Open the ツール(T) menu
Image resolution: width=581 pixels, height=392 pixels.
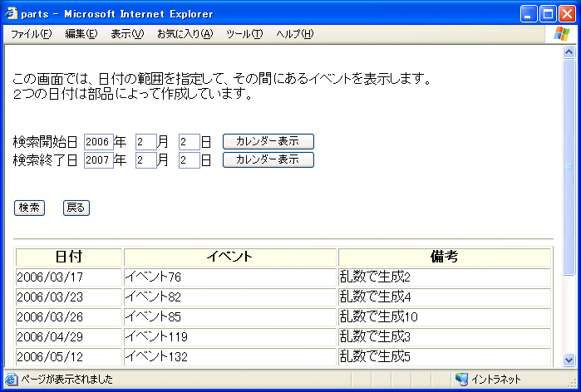(x=244, y=34)
